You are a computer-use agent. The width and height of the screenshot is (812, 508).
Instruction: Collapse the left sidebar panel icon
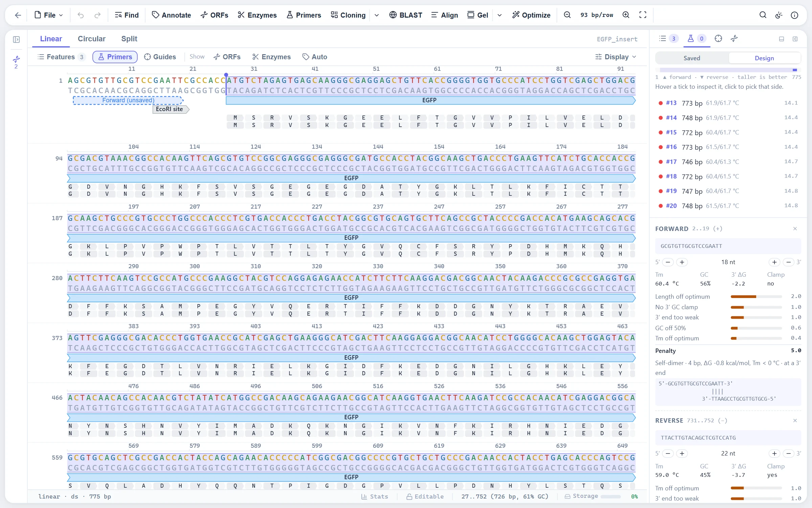point(16,40)
